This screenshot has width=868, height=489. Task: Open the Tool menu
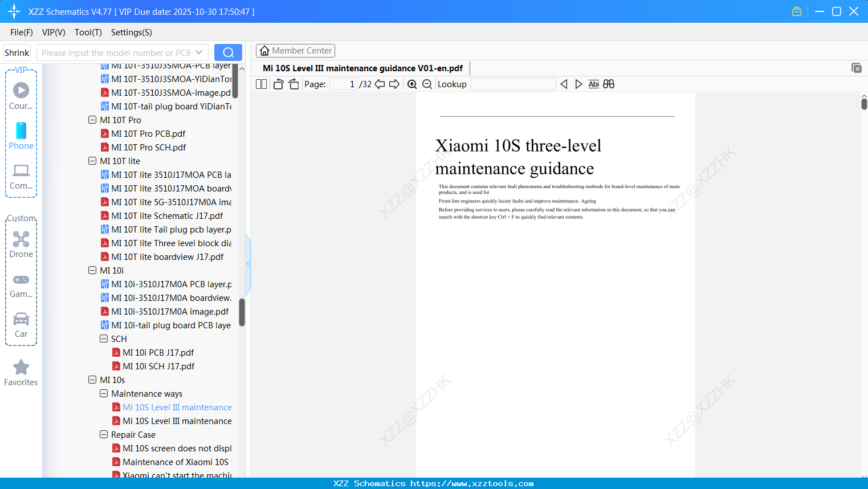point(88,32)
